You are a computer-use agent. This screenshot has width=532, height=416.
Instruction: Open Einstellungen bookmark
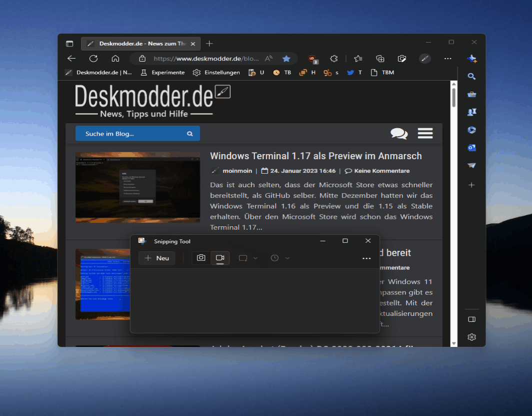[216, 72]
